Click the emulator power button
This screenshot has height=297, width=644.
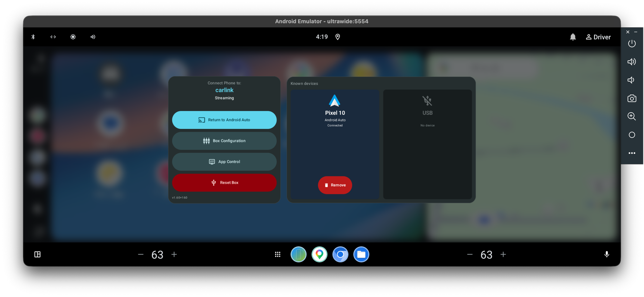click(632, 43)
